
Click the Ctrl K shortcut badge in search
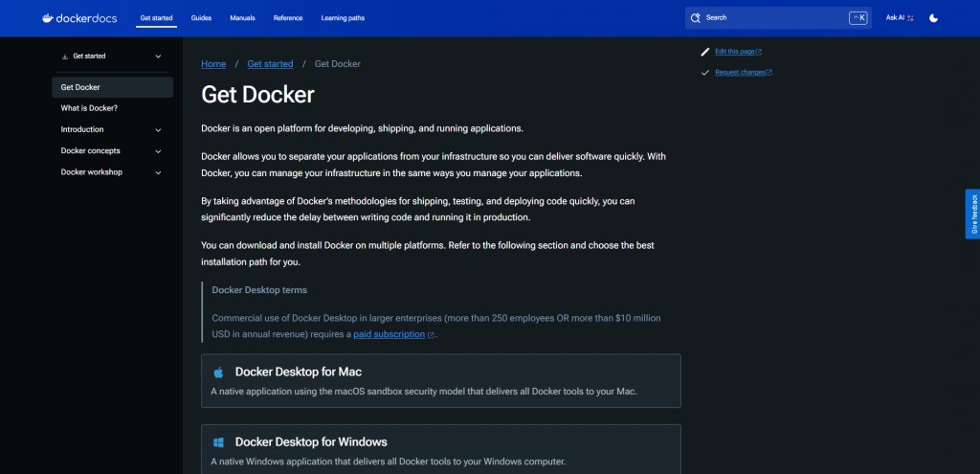(858, 18)
